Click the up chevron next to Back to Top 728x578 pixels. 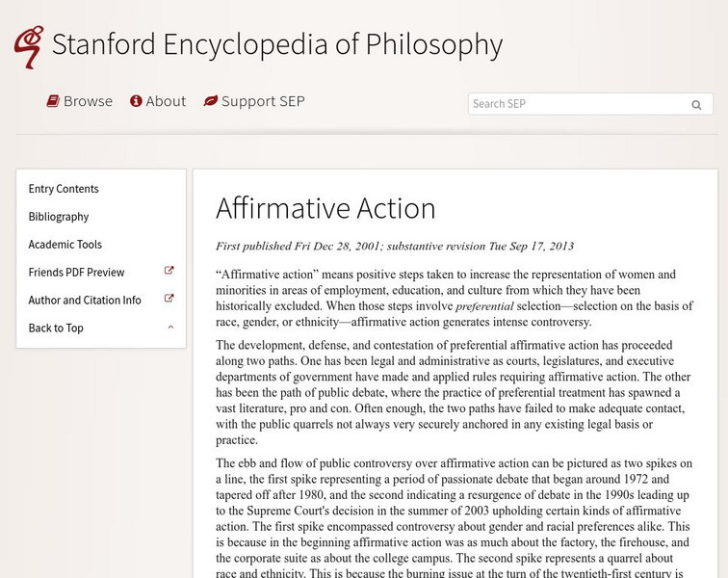(x=170, y=328)
